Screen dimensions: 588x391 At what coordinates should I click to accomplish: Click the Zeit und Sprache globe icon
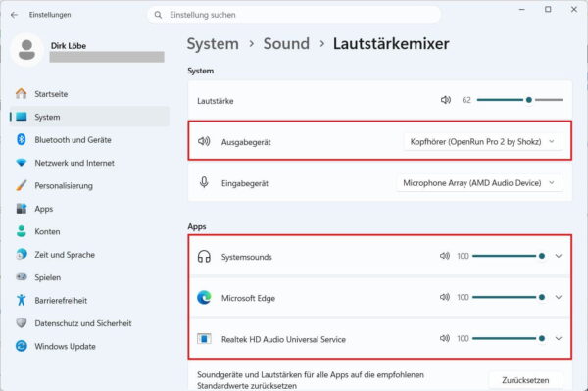[22, 254]
